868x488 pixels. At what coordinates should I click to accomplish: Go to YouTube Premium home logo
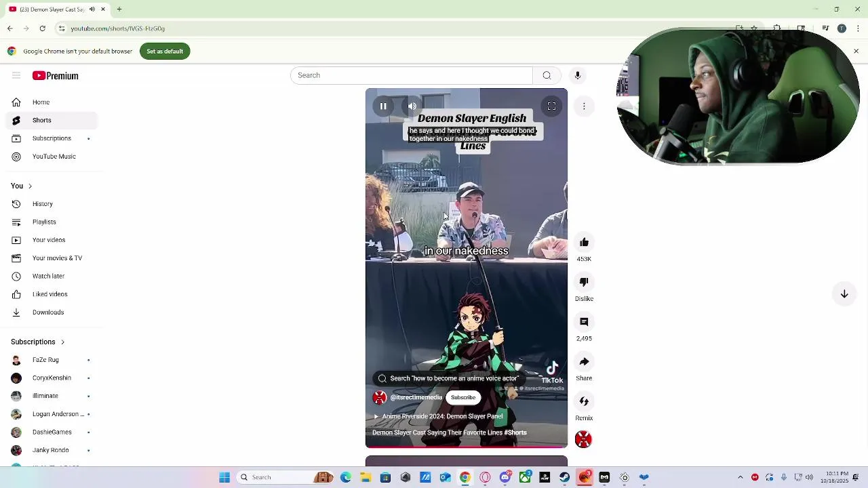[56, 76]
